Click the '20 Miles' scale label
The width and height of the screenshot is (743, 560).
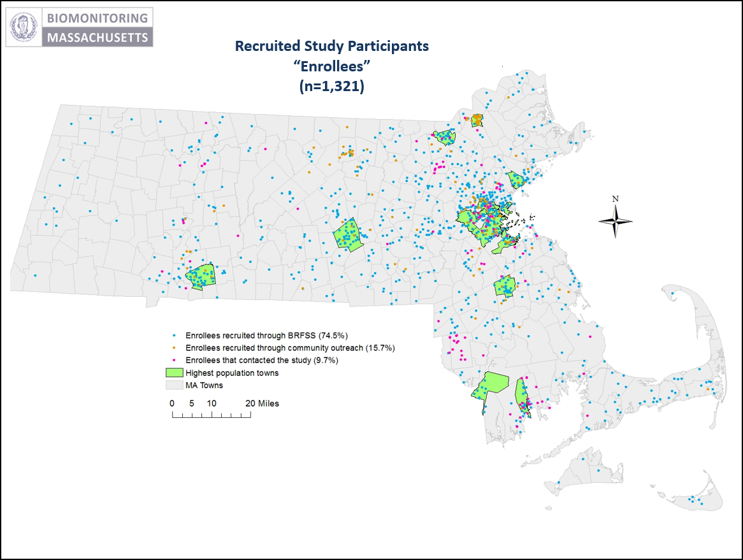tap(262, 403)
